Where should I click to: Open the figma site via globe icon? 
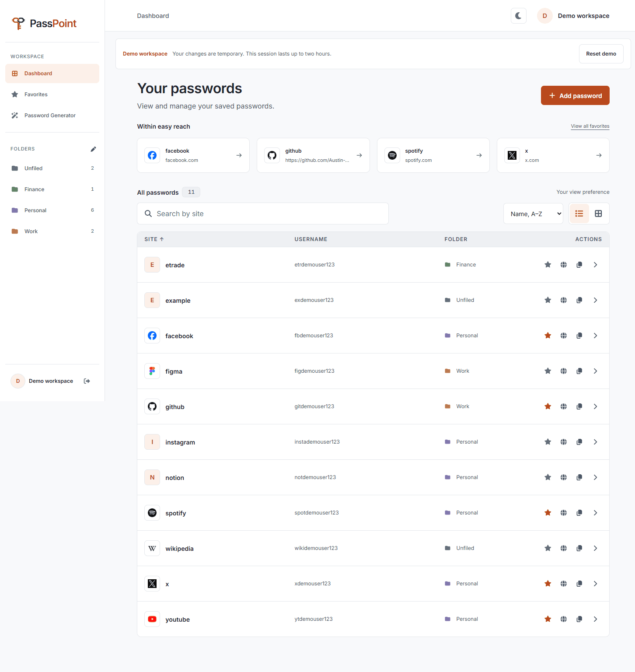coord(564,371)
